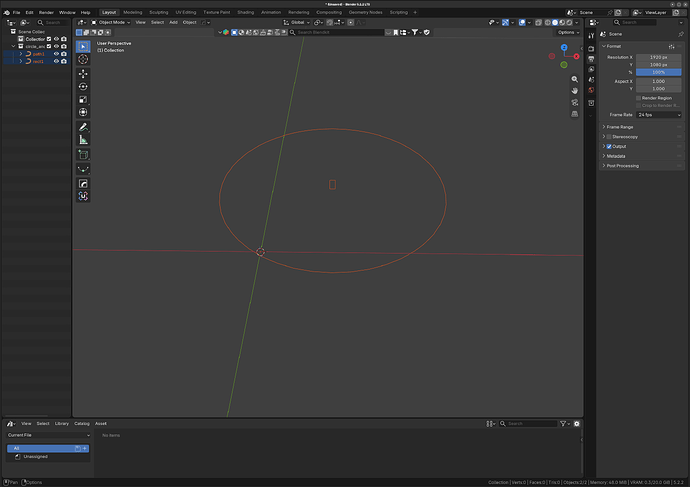Click the BlenderKit colorful logo icon

[x=226, y=32]
